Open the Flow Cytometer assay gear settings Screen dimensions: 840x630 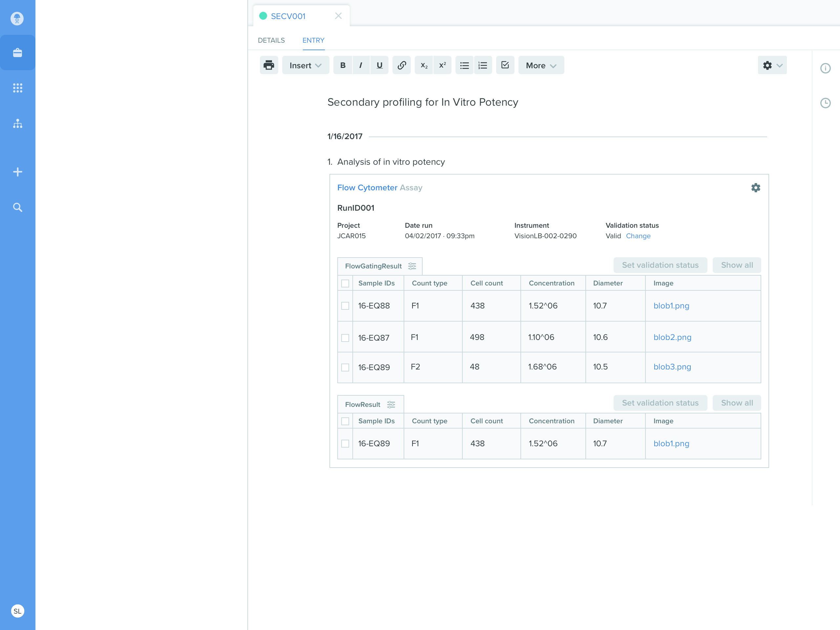[756, 188]
